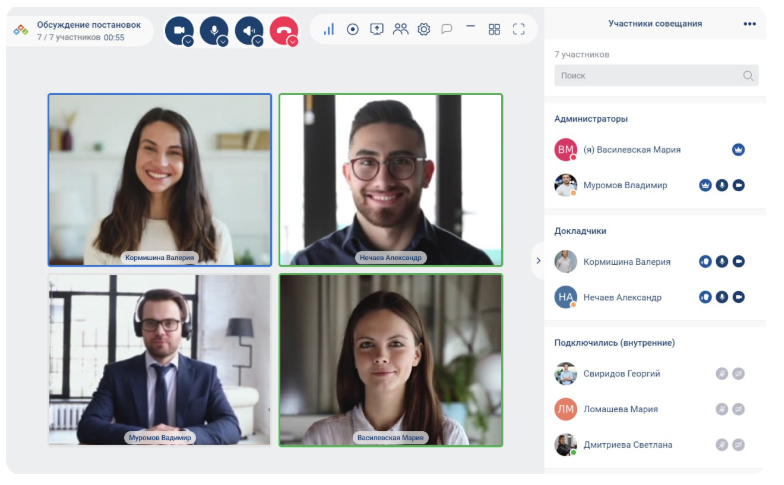This screenshot has width=784, height=485.
Task: Click the 'Докладчики' group header
Action: tap(580, 231)
